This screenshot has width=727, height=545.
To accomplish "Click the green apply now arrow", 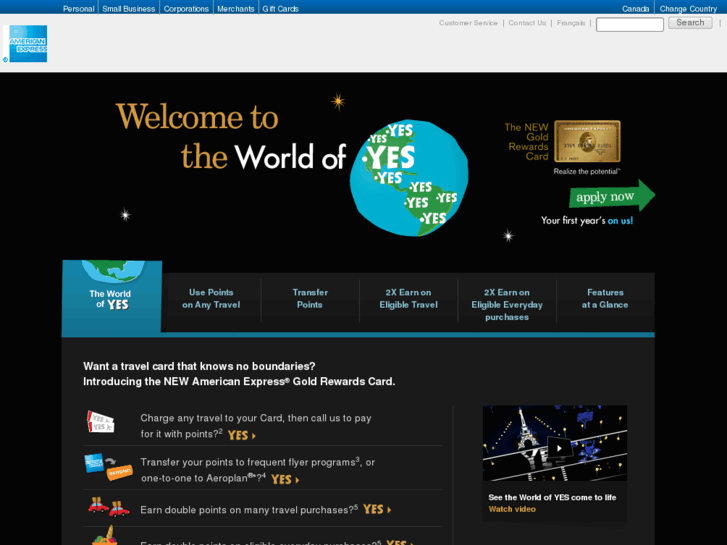I will (612, 196).
